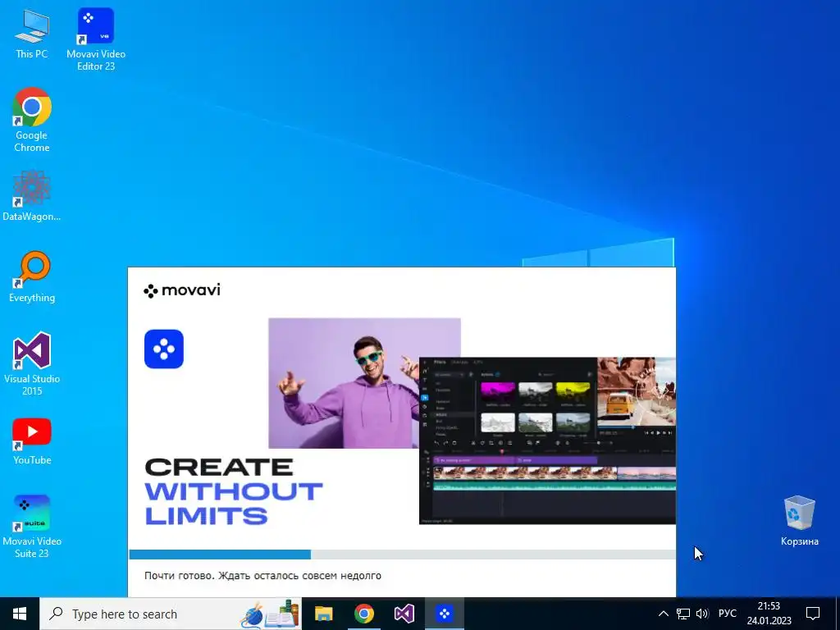Image resolution: width=840 pixels, height=630 pixels.
Task: Expand the hidden system tray icons chevron
Action: 663,614
